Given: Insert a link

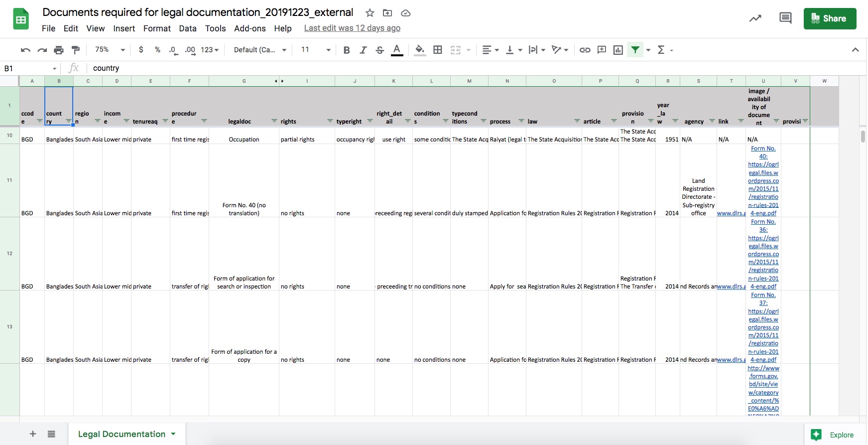Looking at the screenshot, I should coord(585,50).
